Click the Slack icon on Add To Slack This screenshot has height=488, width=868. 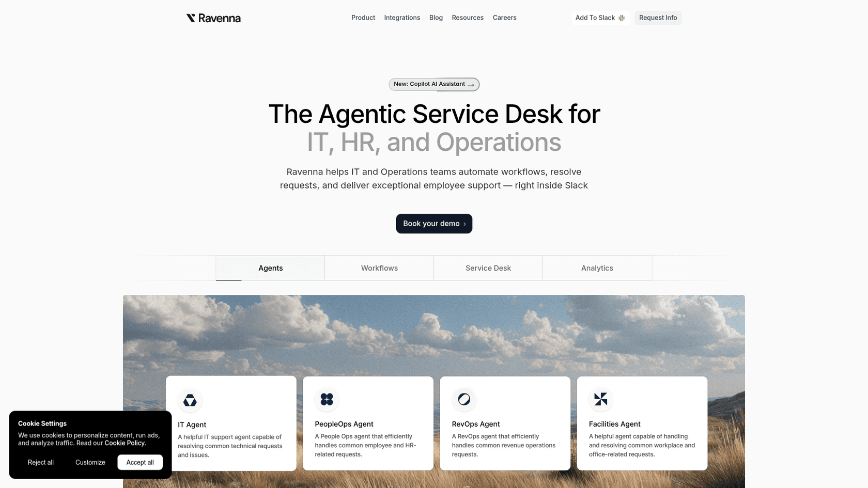pos(621,18)
